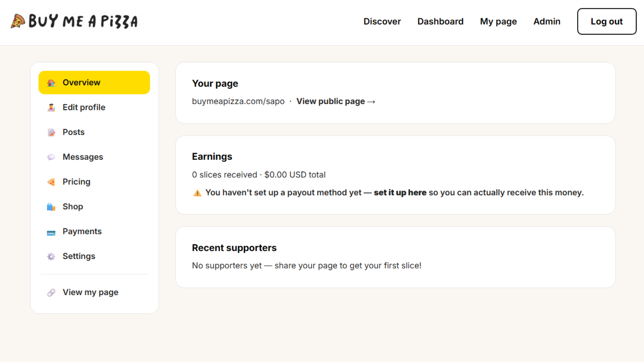Click the '0 slices received' earnings text
The image size is (644, 362).
point(224,175)
